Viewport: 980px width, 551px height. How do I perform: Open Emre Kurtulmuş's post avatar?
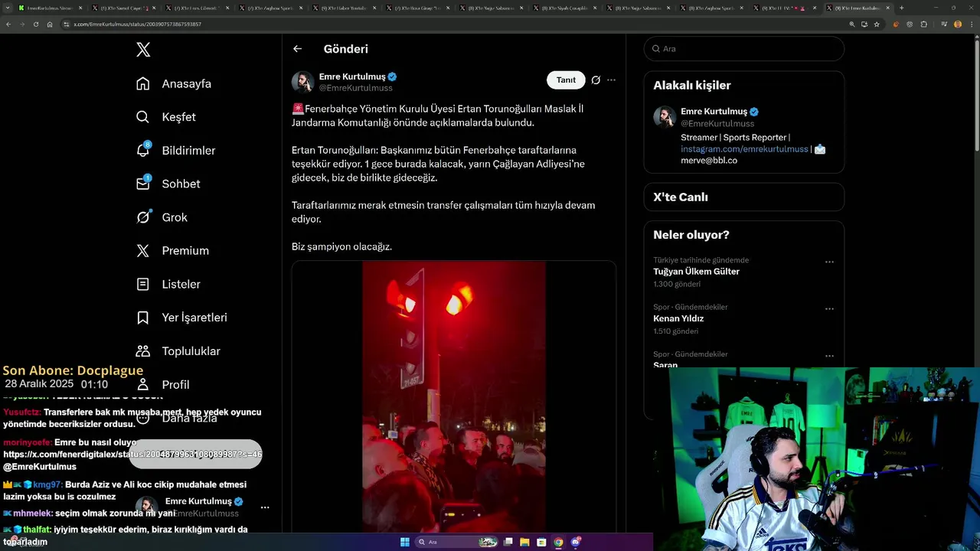(x=303, y=82)
